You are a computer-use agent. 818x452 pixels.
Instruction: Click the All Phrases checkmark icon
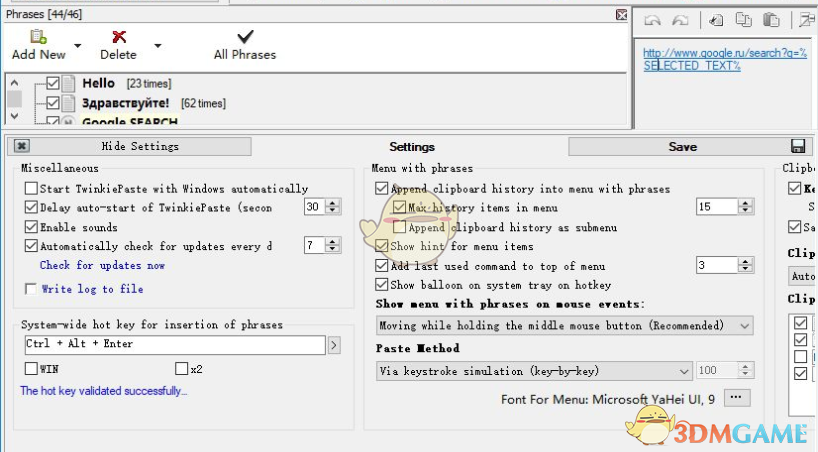[245, 37]
